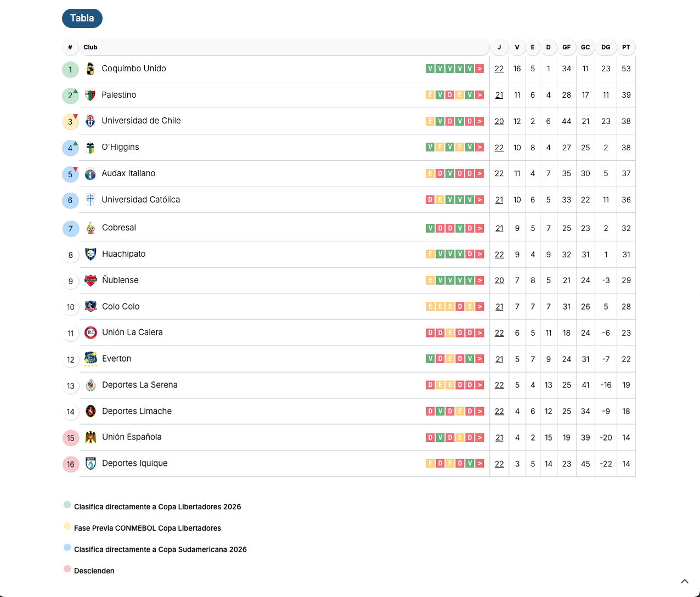Image resolution: width=700 pixels, height=597 pixels.
Task: Click the Audax Italiano team name
Action: coord(128,173)
